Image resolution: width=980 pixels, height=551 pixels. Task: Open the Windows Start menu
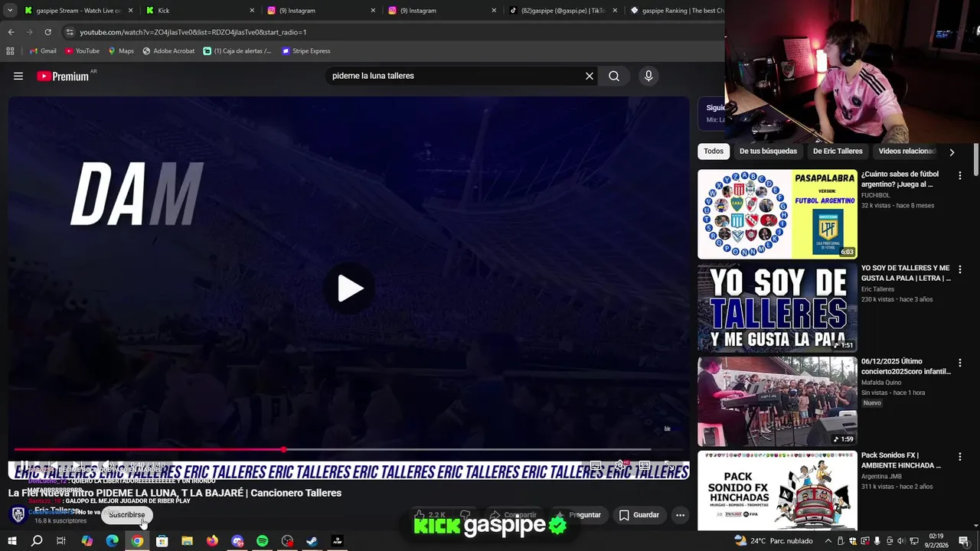[11, 541]
